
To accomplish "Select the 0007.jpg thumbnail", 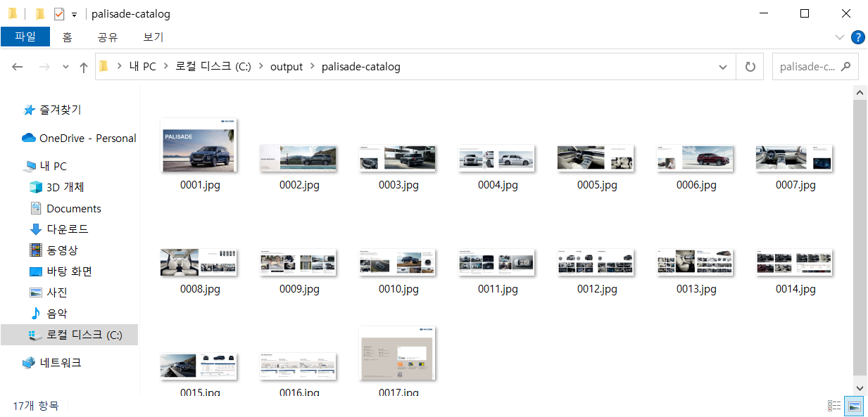I will (794, 158).
